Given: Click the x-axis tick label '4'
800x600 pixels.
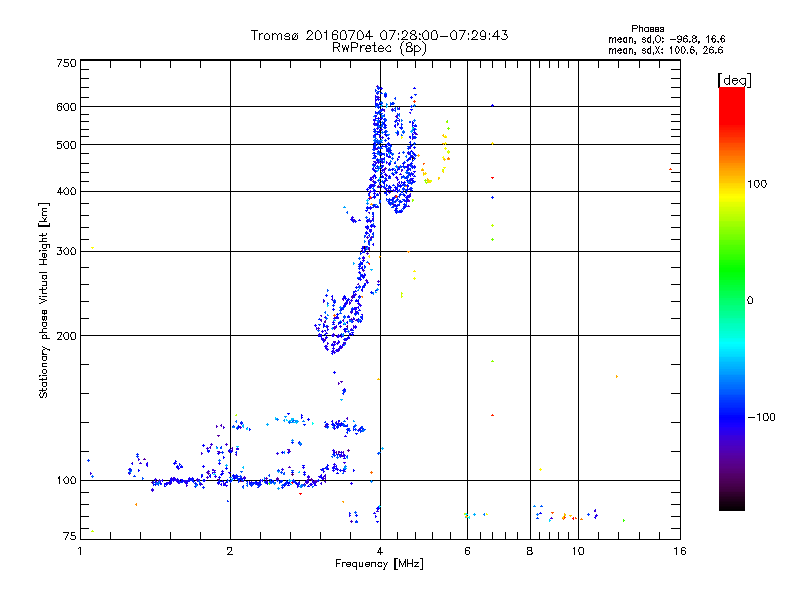Looking at the screenshot, I should pyautogui.click(x=380, y=551).
